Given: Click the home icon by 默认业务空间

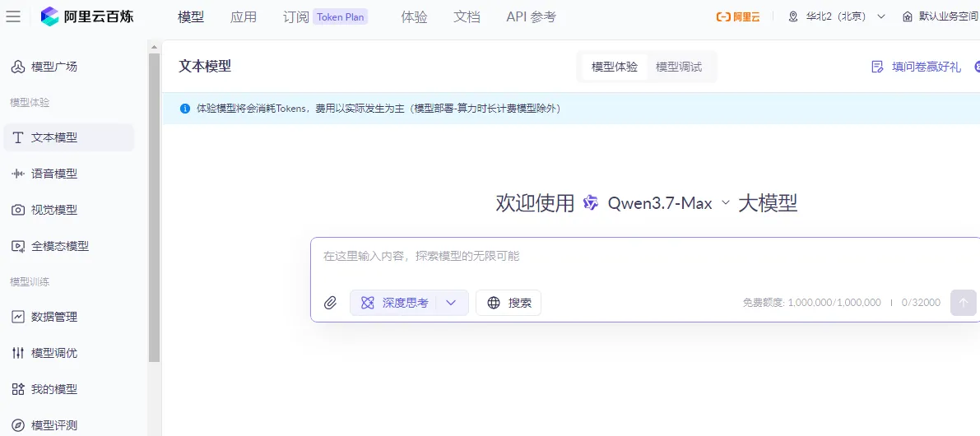Looking at the screenshot, I should coord(908,17).
